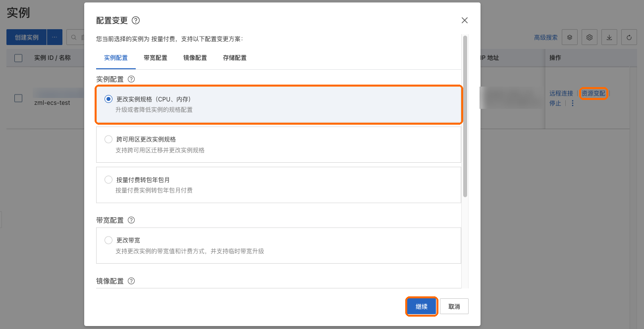
Task: Click help icon next to 镜像配置 heading
Action: click(131, 281)
